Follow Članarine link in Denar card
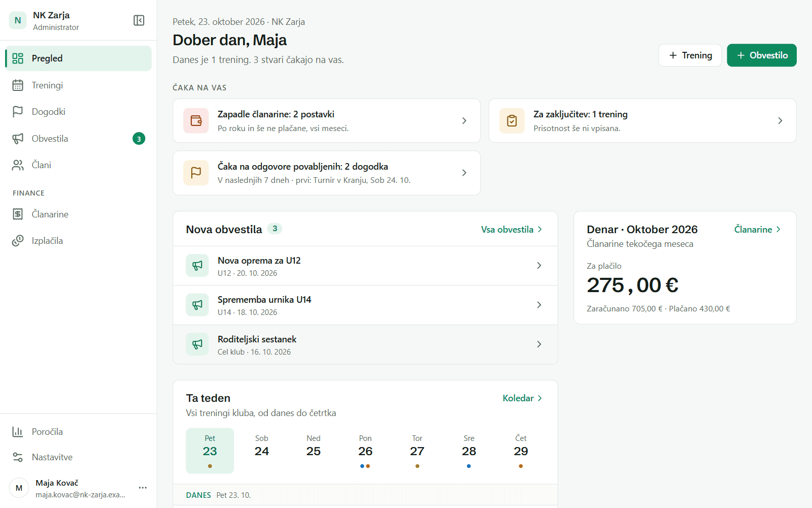This screenshot has width=812, height=508. click(758, 230)
